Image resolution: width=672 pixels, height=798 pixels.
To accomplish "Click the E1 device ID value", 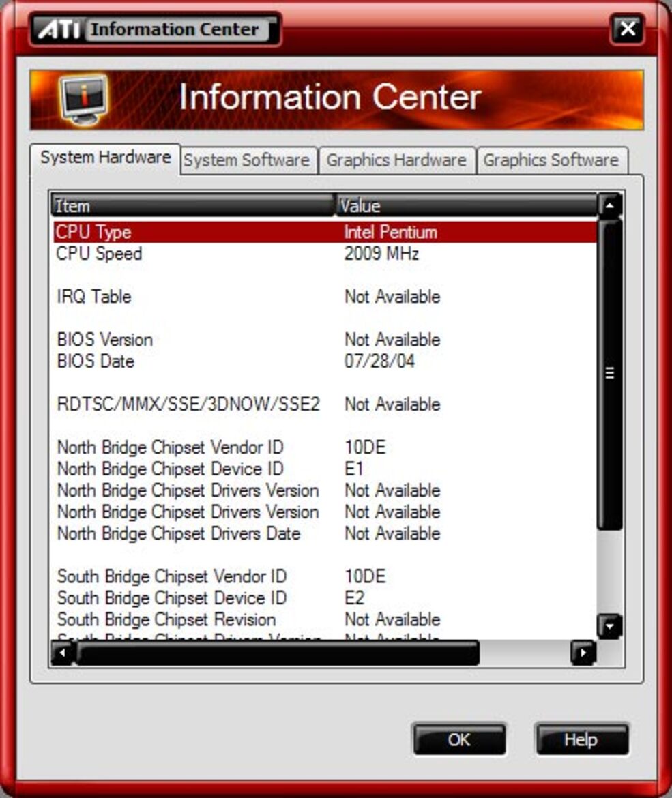I will (x=354, y=469).
